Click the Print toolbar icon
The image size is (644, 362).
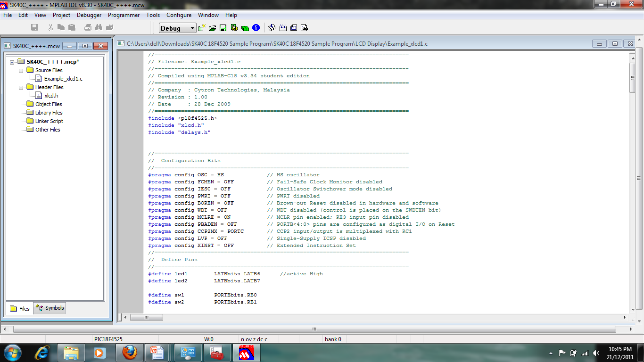(88, 28)
